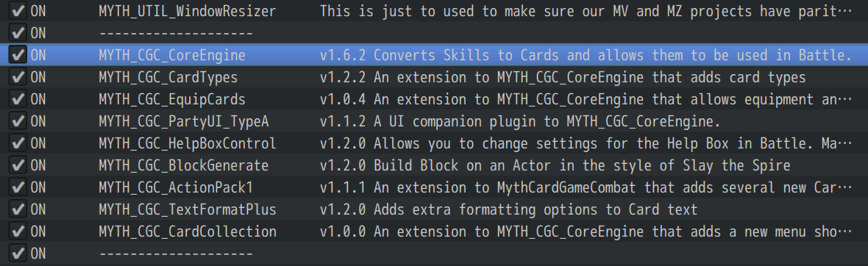
Task: Click ON status of MYTH_CGC_TextFormatPlus
Action: (38, 210)
